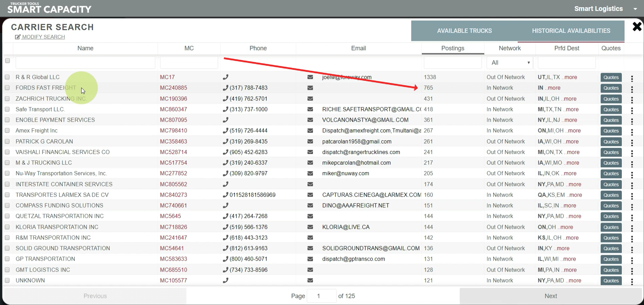Screen dimensions: 644x305
Task: Tick the checkbox for COMPASS FUNDING SOLUTIONS
Action: (x=7, y=205)
